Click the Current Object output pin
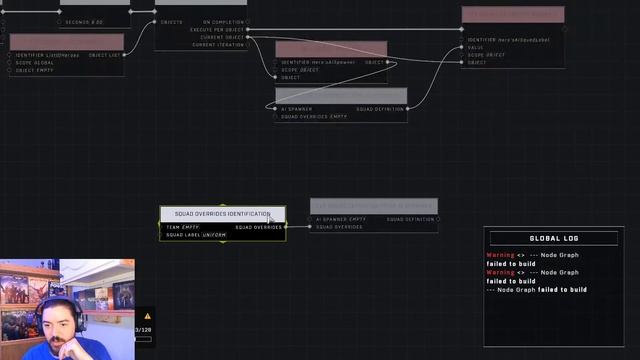Image resolution: width=640 pixels, height=360 pixels. tap(248, 37)
